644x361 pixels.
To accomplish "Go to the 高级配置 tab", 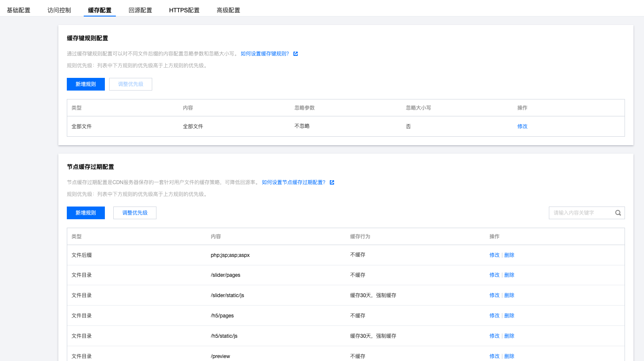I will (x=228, y=10).
